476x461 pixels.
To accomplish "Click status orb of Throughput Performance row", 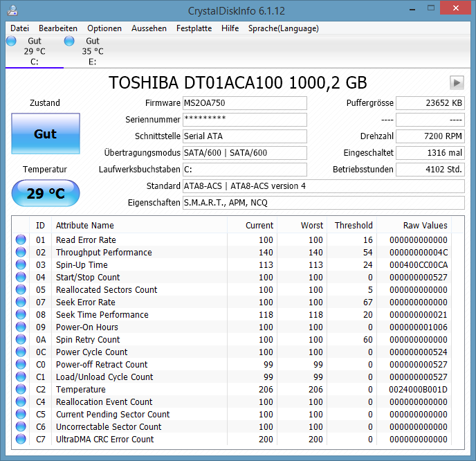I will point(21,252).
